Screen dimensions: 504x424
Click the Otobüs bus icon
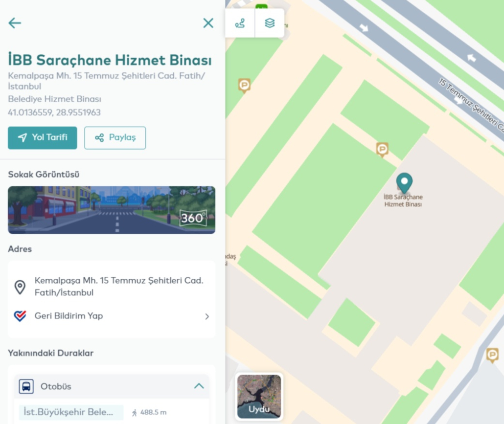pos(26,386)
